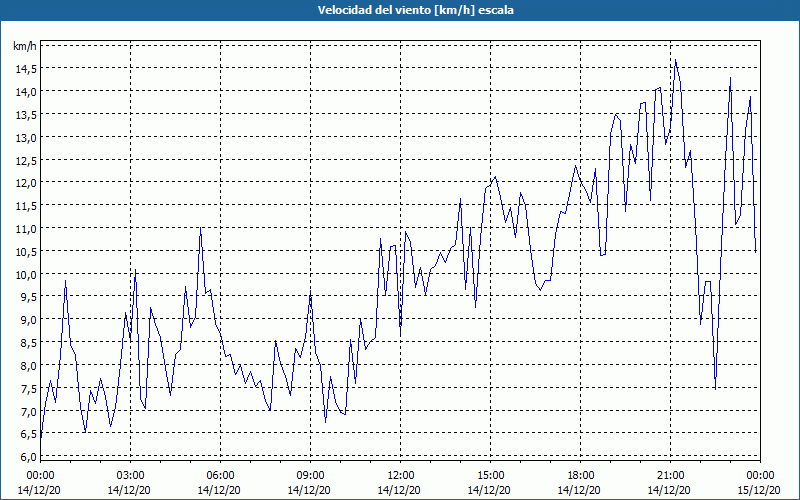Select the "14/12/20" date under 12:00
This screenshot has width=800, height=500.
tap(400, 490)
